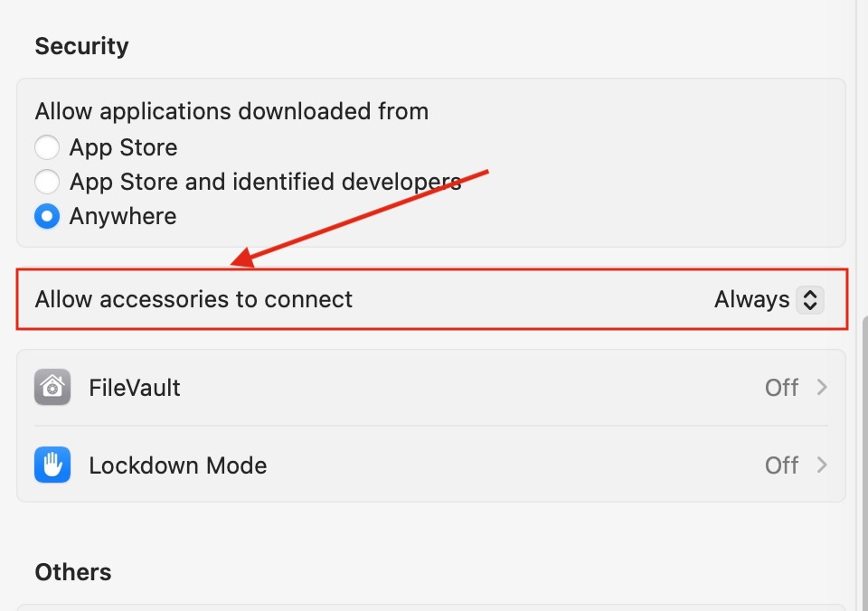
Task: Click the Lockdown Mode hand icon
Action: pos(52,465)
